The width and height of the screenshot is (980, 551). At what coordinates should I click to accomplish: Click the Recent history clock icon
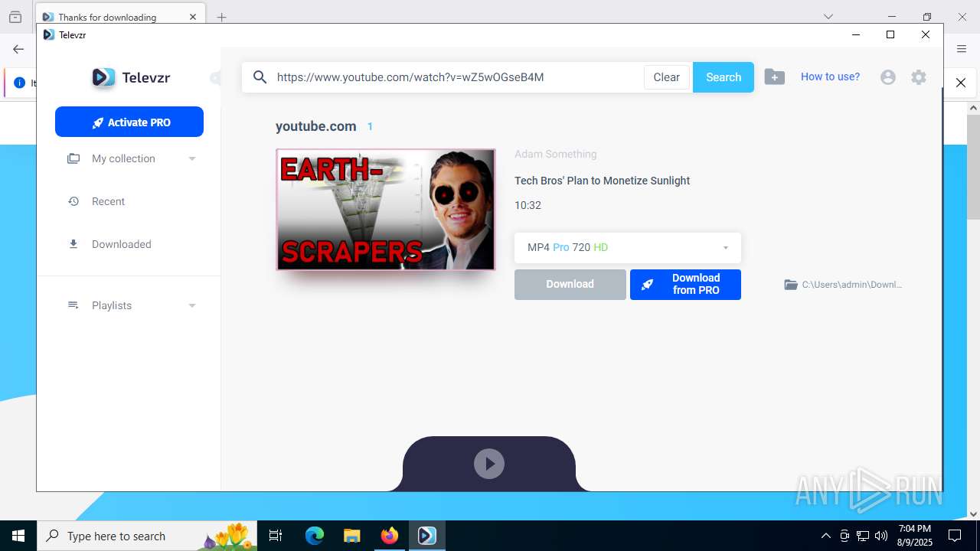[73, 201]
